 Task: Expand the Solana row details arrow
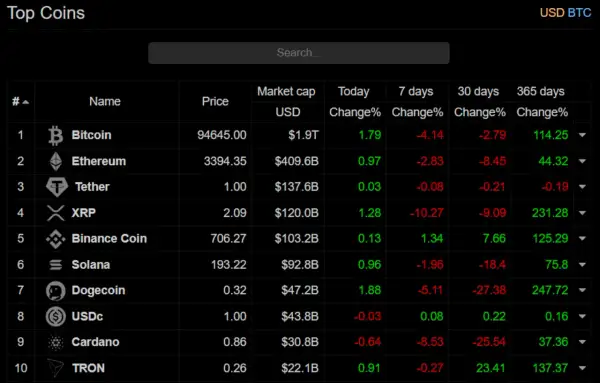click(x=582, y=264)
